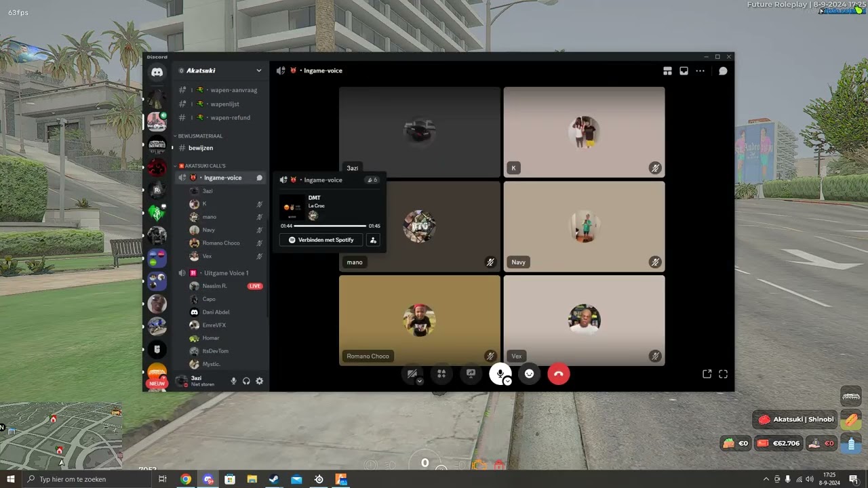Click the DMT album cover thumbnail
This screenshot has height=488, width=868.
click(x=292, y=207)
